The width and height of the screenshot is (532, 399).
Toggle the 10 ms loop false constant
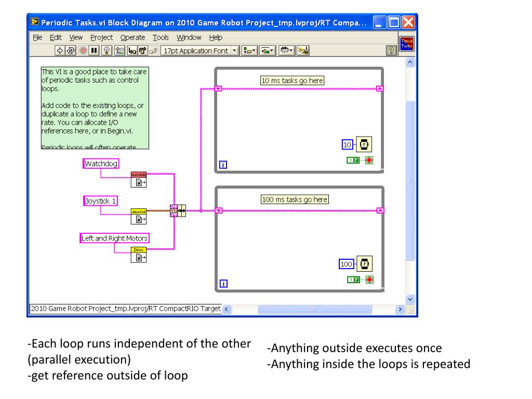tap(353, 160)
